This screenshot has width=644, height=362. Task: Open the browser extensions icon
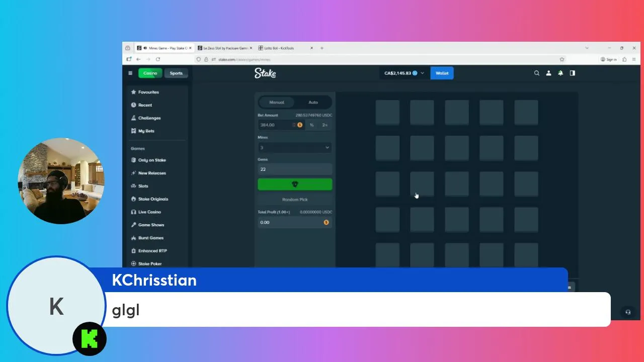pos(624,59)
